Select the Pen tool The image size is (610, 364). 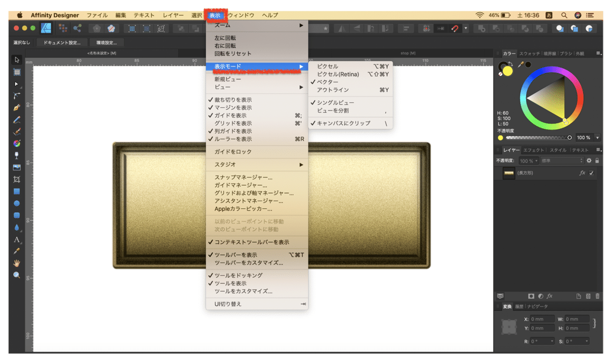click(17, 108)
